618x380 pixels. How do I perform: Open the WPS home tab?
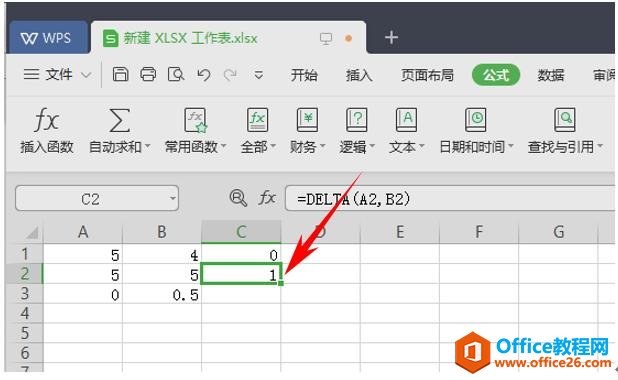pyautogui.click(x=47, y=38)
